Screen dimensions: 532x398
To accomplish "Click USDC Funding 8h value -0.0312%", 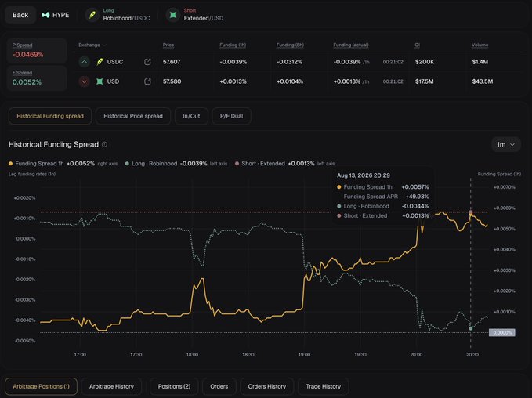I will (x=289, y=62).
